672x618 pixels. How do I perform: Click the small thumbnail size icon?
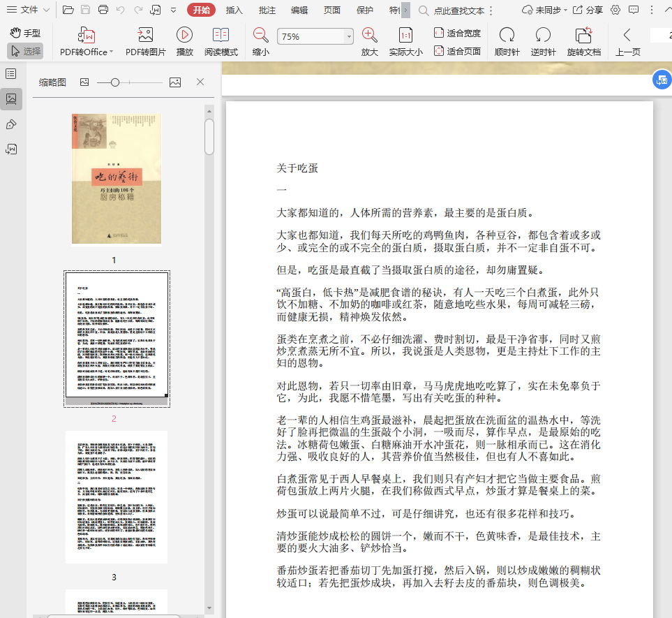(x=84, y=82)
